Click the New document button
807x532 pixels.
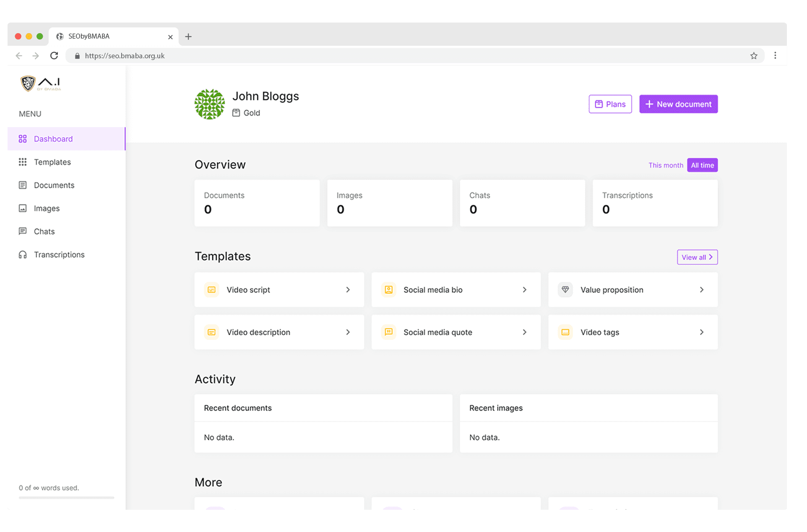(x=678, y=104)
